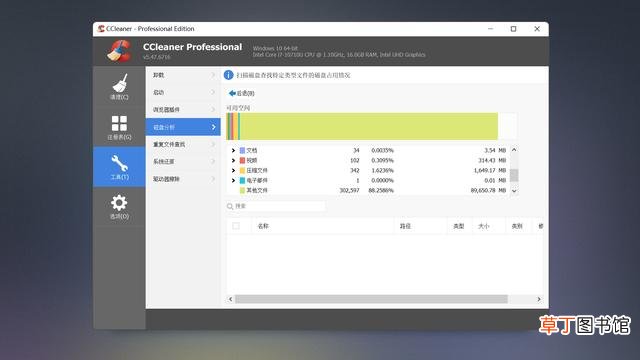Open the System Restore (系统还原) tool
Screen dimensions: 640x360
pos(183,161)
